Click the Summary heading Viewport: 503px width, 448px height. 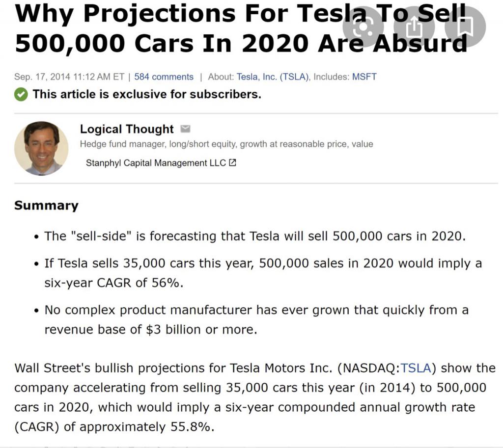(x=46, y=205)
